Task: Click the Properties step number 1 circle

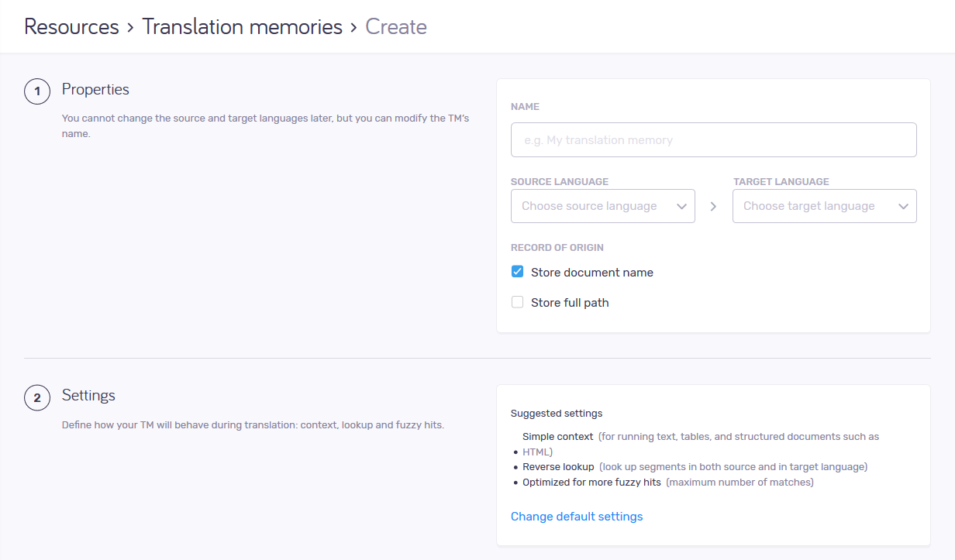Action: pyautogui.click(x=37, y=91)
